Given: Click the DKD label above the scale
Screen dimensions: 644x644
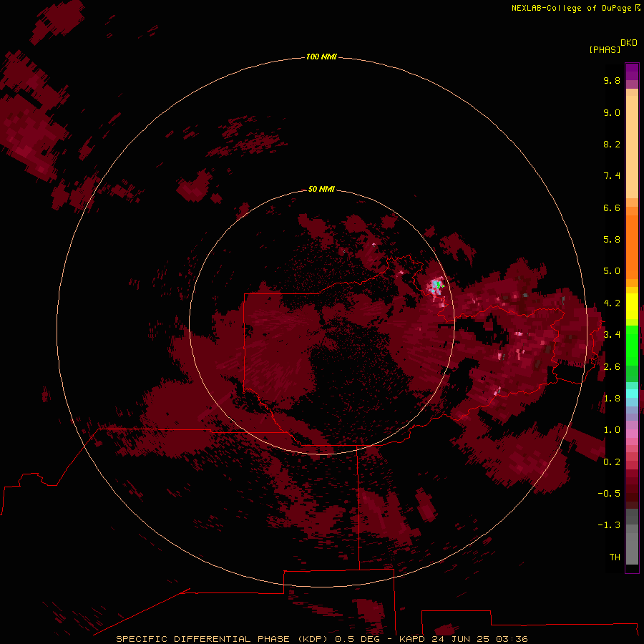Looking at the screenshot, I should tap(629, 43).
